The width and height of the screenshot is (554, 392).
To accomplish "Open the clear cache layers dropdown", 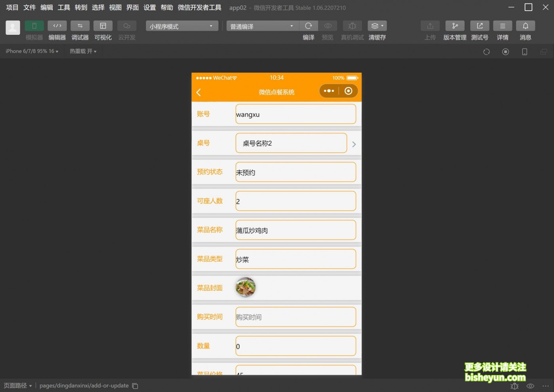I will 377,26.
